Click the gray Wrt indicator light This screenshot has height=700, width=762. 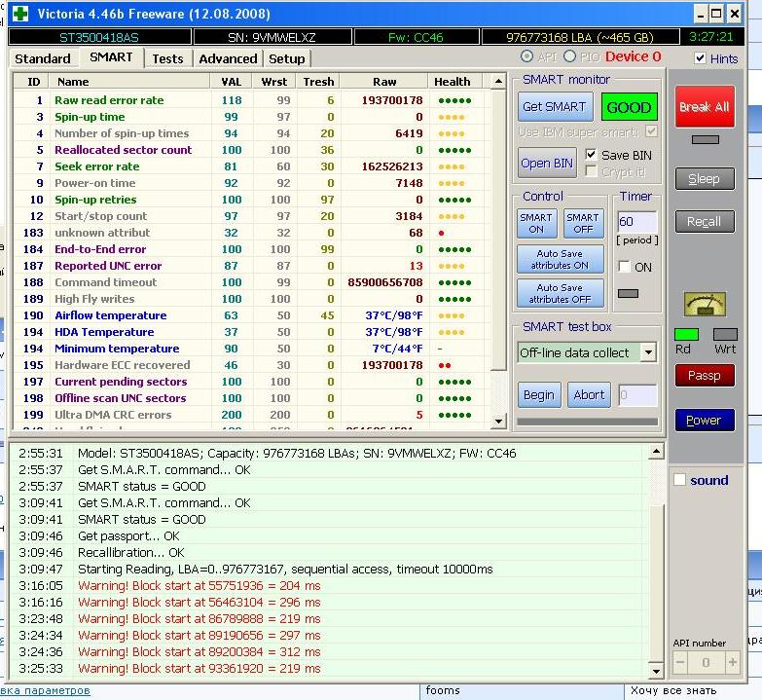click(725, 335)
